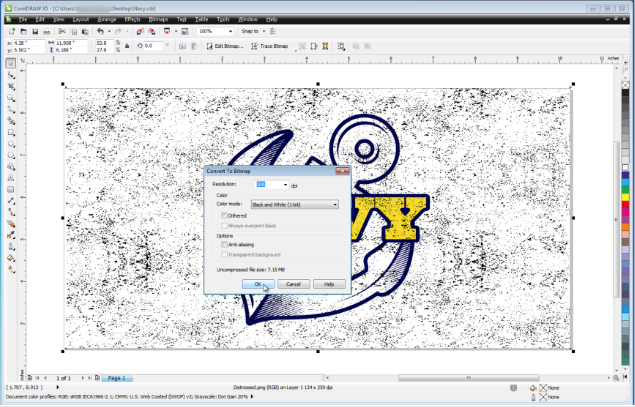Open the zoom level 100% dropdown
This screenshot has height=407, width=635.
click(x=230, y=31)
